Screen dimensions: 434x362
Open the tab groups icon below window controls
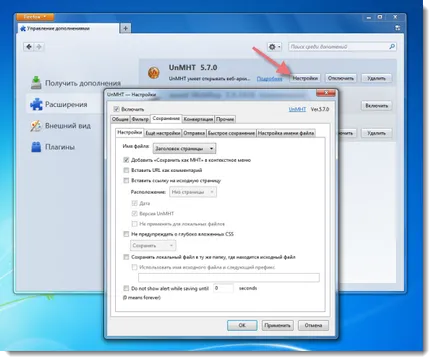397,28
